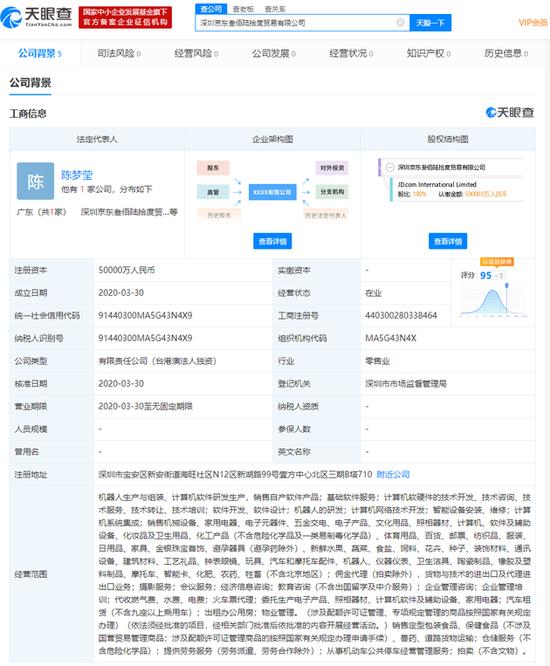Image resolution: width=550 pixels, height=666 pixels.
Task: Click 查看详情 under 企业架构图
Action: pyautogui.click(x=273, y=241)
